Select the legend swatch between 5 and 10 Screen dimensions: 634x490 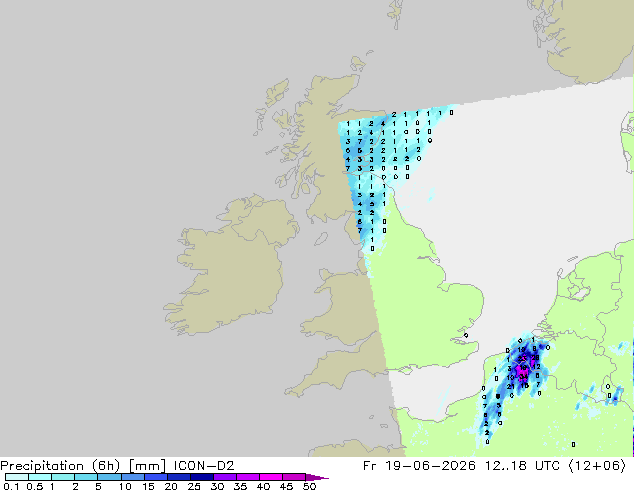coord(109,477)
